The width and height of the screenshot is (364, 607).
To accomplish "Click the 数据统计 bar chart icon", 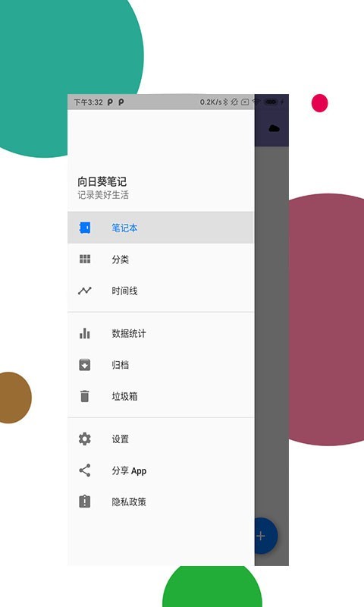I will [85, 333].
